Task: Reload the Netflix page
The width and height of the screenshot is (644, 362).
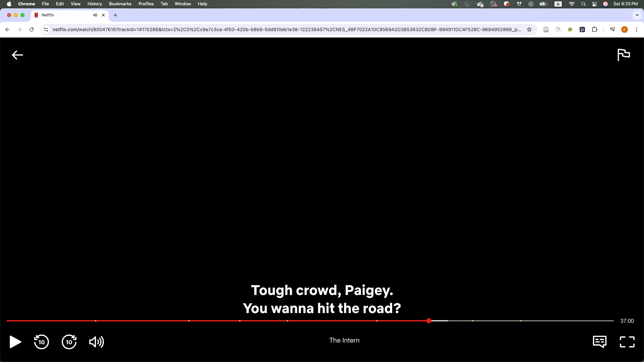Action: (32, 29)
